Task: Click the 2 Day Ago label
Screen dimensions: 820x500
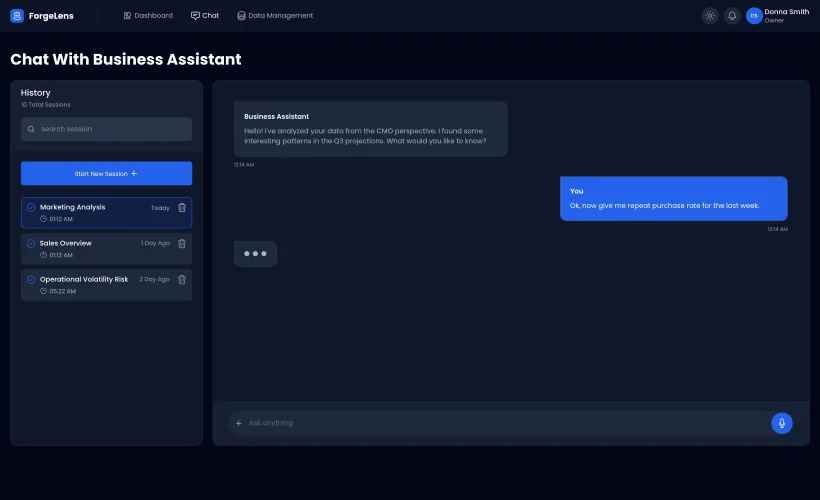Action: 154,280
